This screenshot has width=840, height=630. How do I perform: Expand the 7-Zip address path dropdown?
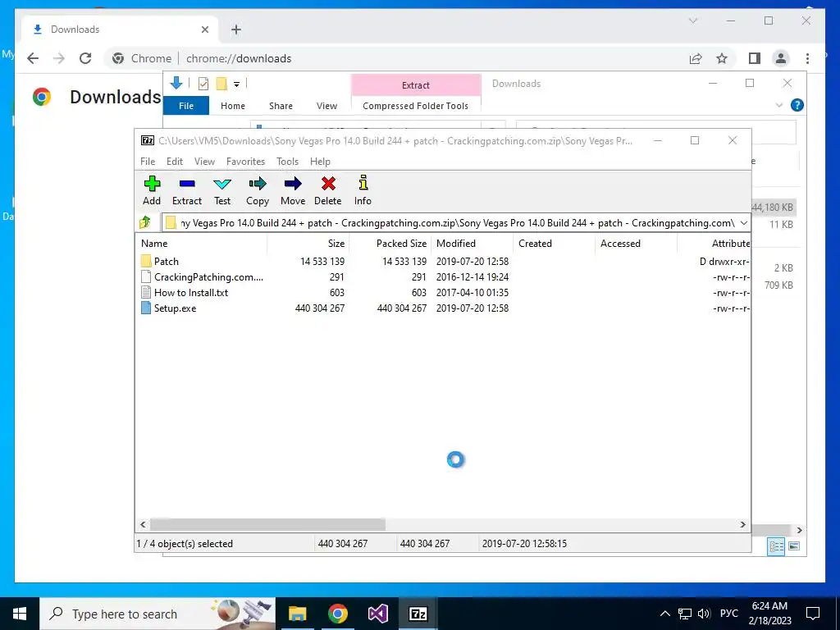coord(743,223)
